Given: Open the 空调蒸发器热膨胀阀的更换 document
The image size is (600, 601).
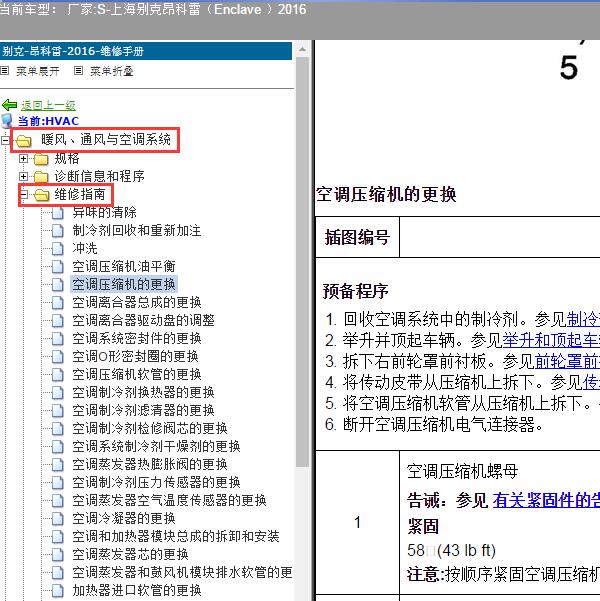Looking at the screenshot, I should click(150, 464).
